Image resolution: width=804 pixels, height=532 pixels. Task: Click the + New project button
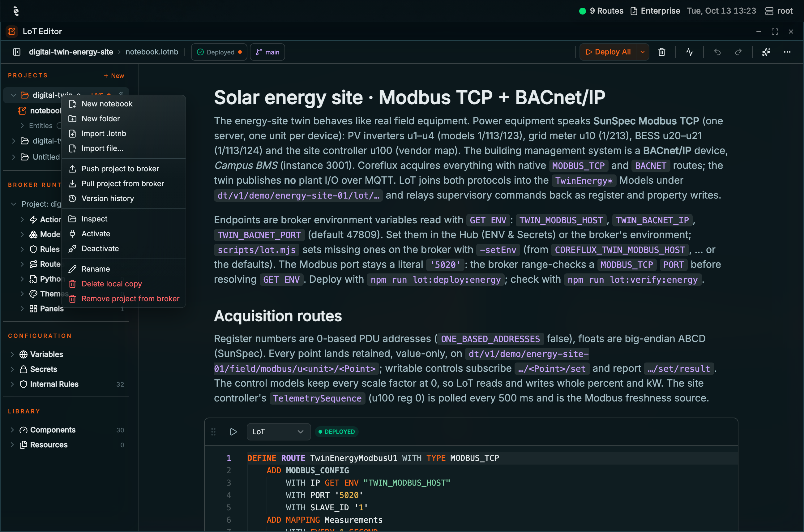[114, 76]
